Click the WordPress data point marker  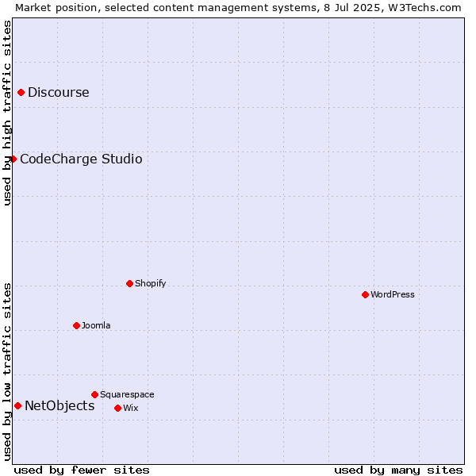tap(365, 294)
